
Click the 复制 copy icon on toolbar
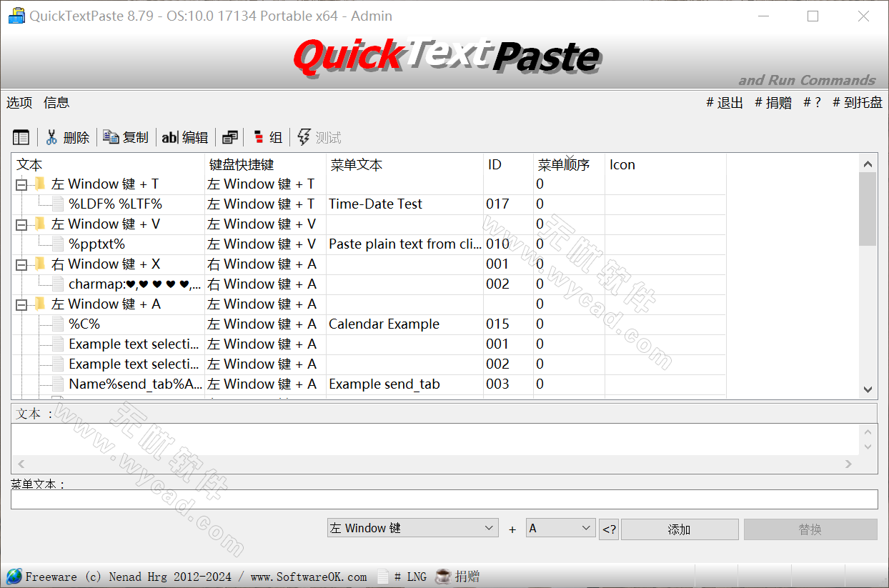tap(111, 136)
